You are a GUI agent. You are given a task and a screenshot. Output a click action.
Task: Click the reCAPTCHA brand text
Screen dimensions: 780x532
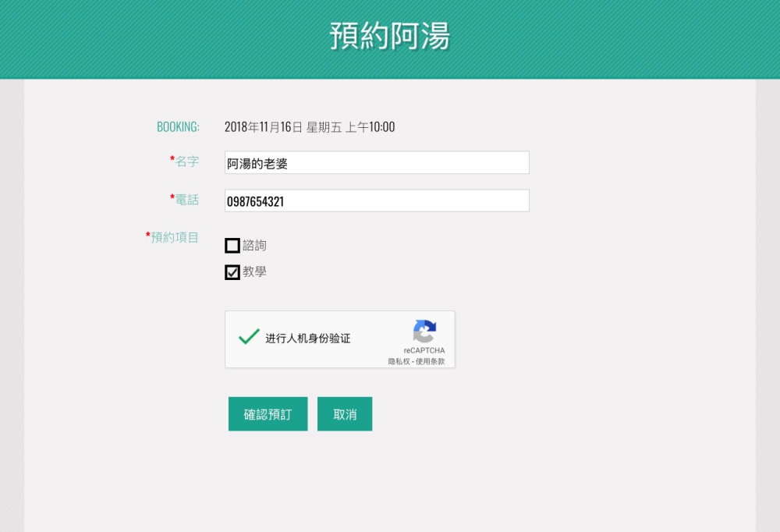(x=424, y=350)
